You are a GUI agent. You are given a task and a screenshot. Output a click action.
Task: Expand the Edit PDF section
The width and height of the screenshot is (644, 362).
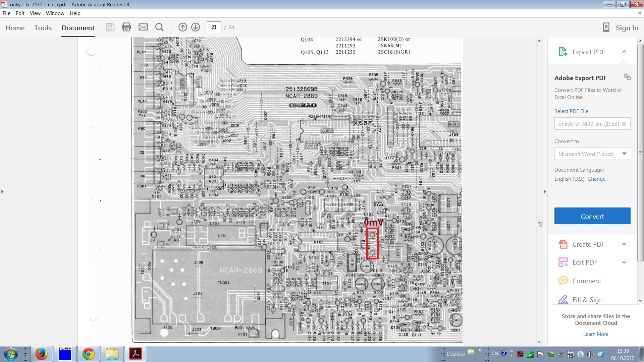(624, 262)
